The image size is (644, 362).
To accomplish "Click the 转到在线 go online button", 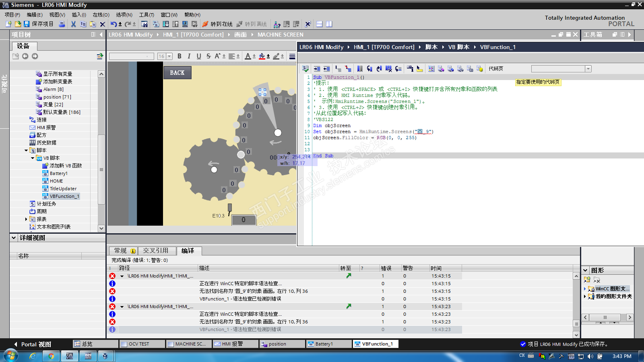I will [x=217, y=24].
